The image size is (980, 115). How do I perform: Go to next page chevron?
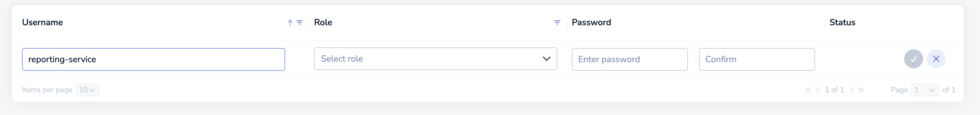coord(852,90)
